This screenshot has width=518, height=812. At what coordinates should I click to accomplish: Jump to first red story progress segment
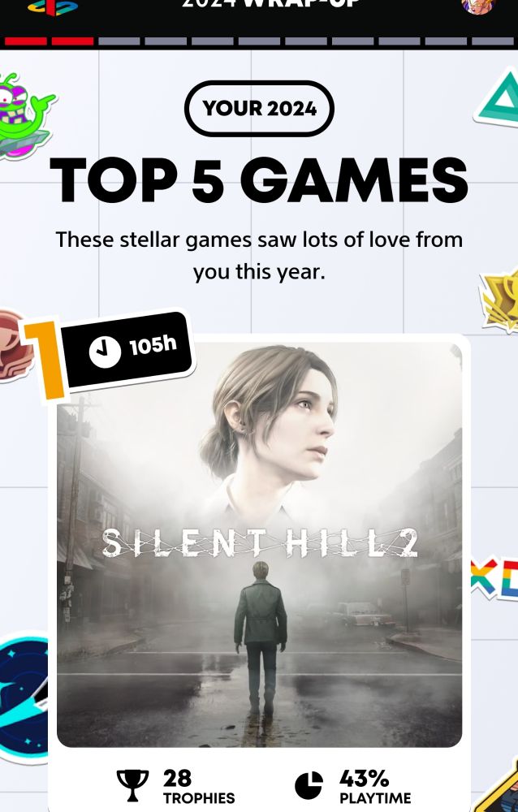26,41
